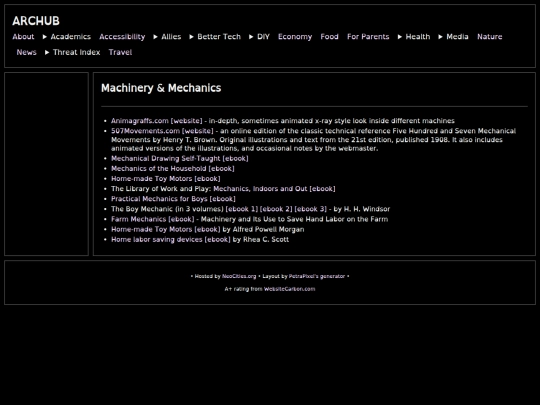The height and width of the screenshot is (405, 540).
Task: Visit the NeoCities.org footer link
Action: coord(239,276)
